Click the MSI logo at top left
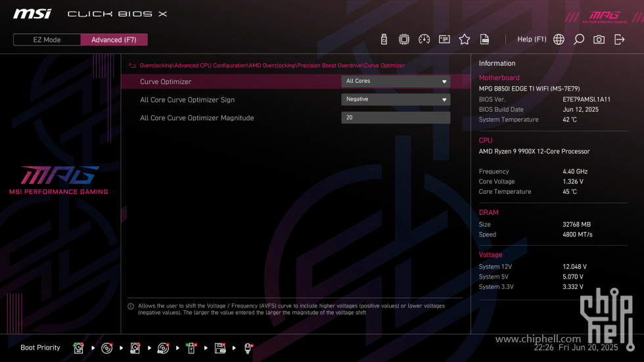This screenshot has height=362, width=644. [x=32, y=14]
